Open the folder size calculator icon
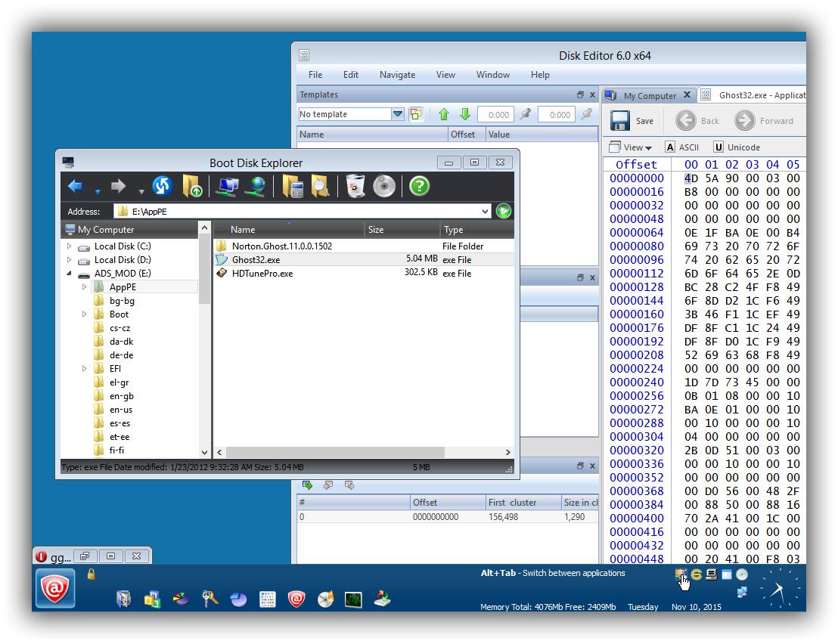This screenshot has height=644, width=838. coord(293,187)
